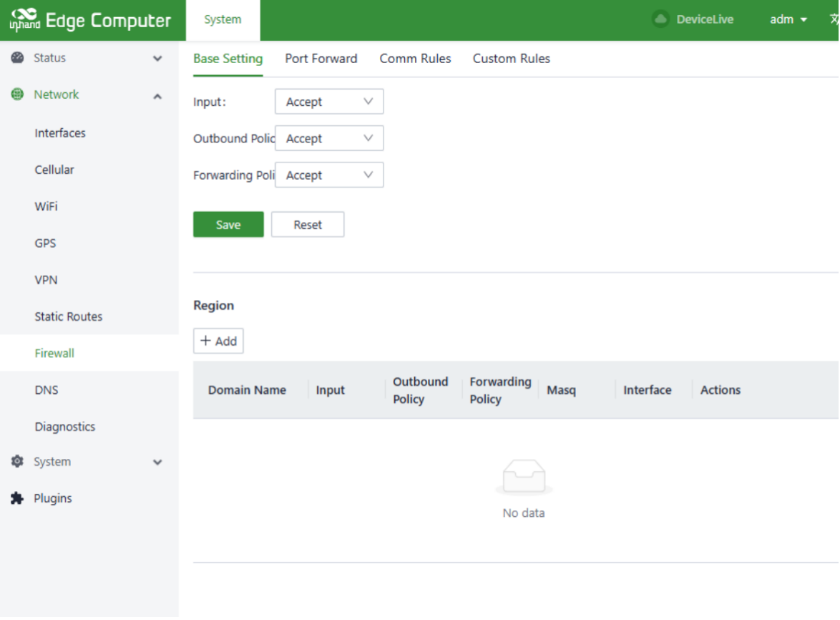Click the Status dashboard icon in sidebar

coord(18,58)
